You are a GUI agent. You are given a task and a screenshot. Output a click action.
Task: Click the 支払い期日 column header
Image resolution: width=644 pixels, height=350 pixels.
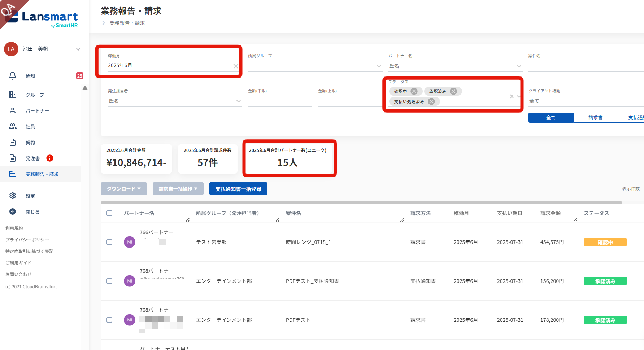coord(510,213)
